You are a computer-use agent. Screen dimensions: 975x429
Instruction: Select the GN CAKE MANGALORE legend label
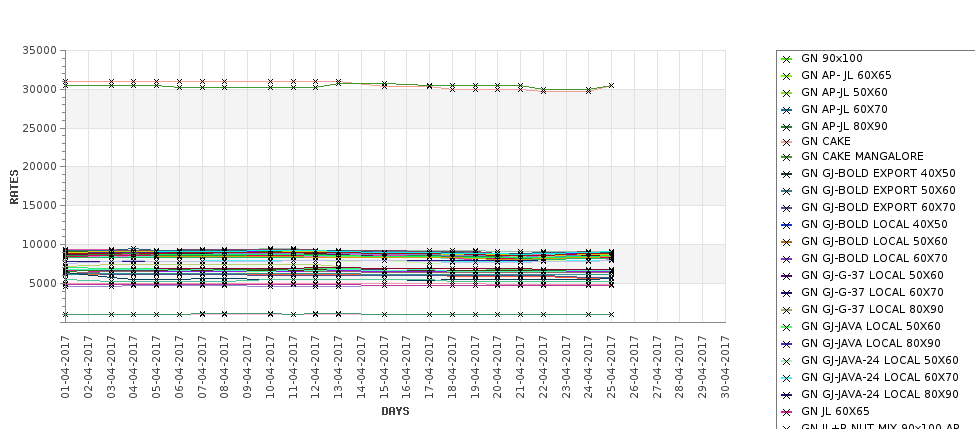click(862, 156)
